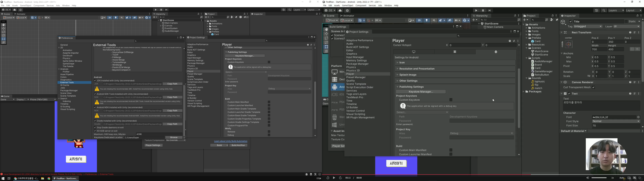The image size is (644, 181).
Task: Adjust the video volume slider
Action: point(599,178)
